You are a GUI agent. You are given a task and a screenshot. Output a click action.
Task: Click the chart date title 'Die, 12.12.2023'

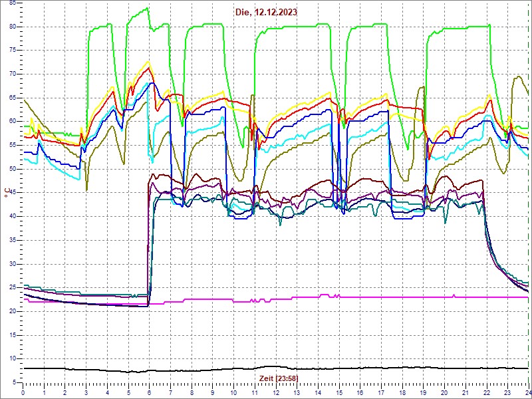(x=267, y=12)
